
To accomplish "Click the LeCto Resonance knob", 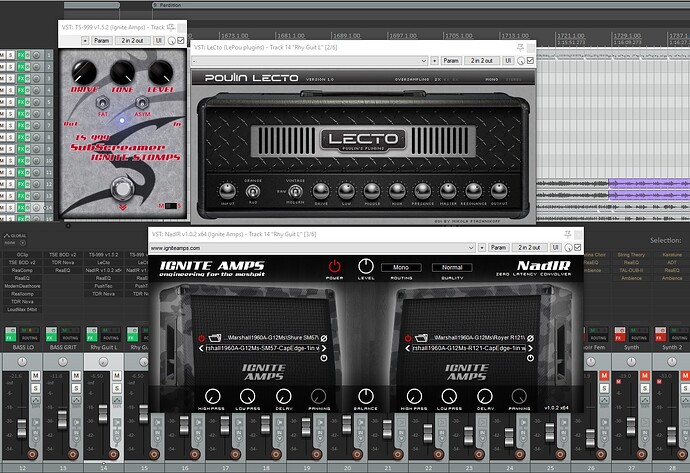I will [x=473, y=191].
